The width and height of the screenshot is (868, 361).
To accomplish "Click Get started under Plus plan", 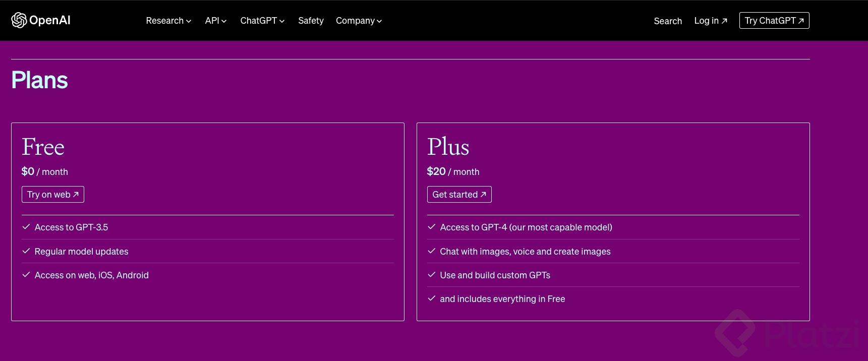I will pyautogui.click(x=459, y=195).
